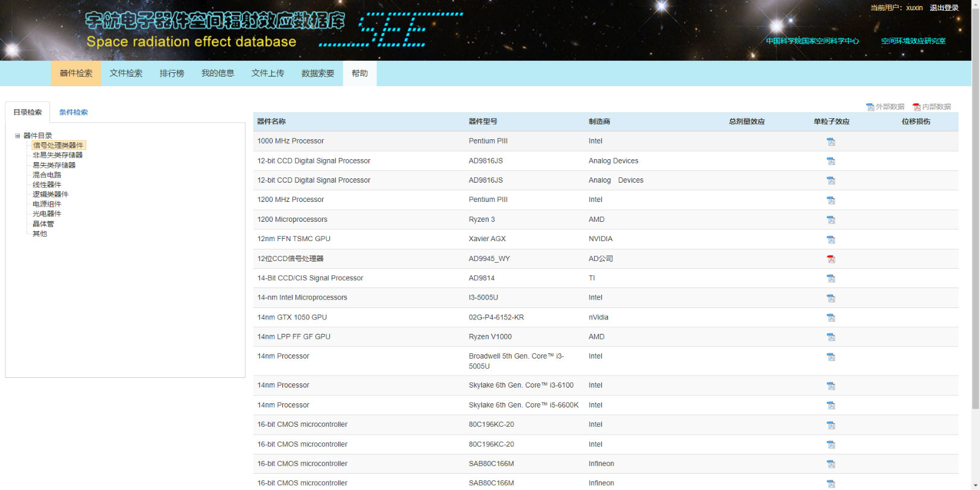Select 混合电路 tree node
Screen dimensions: 980x490
(x=46, y=175)
